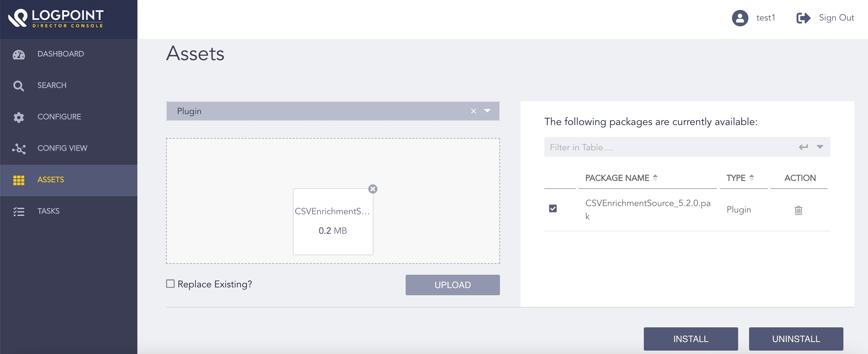
Task: Open Tasks using the list icon
Action: tap(19, 211)
